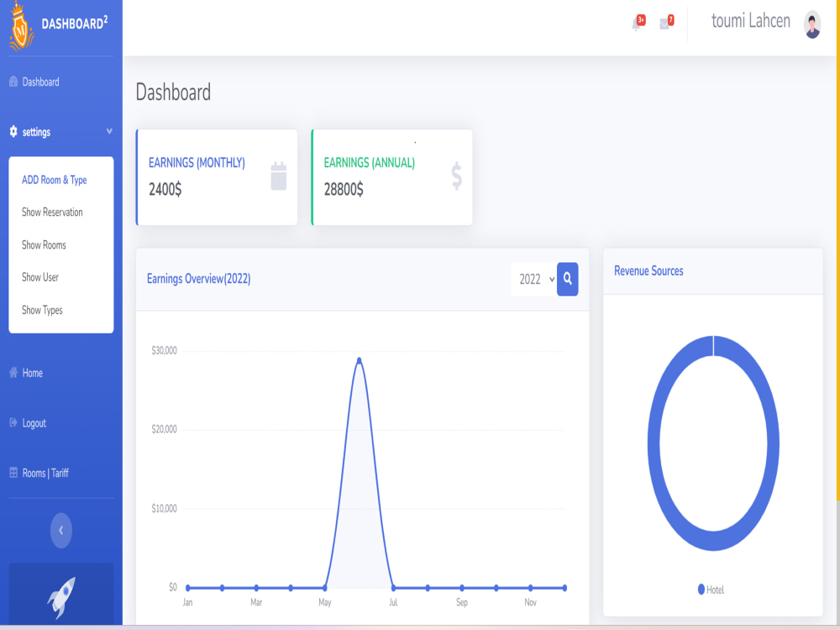Select Show Rooms in settings menu
The image size is (840, 630).
click(44, 244)
